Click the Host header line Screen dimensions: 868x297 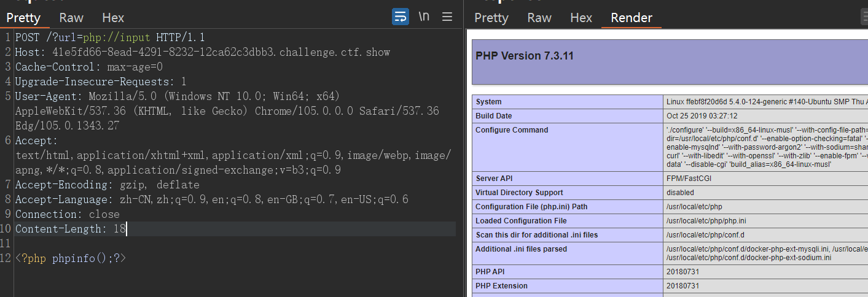click(x=203, y=52)
